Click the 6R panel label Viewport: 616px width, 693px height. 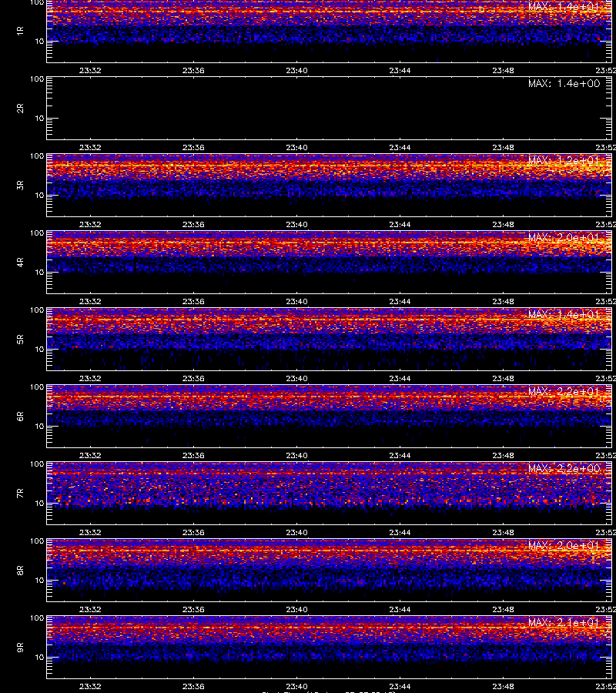pyautogui.click(x=20, y=417)
